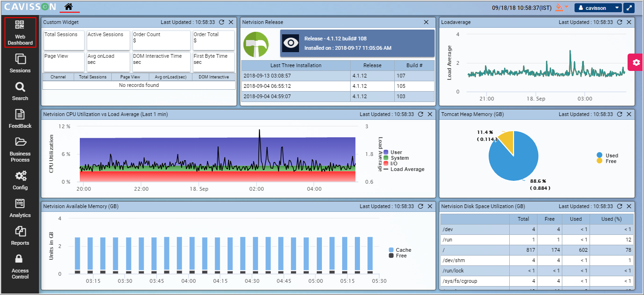Refresh the Tomcat Heap Memory panel
Image resolution: width=644 pixels, height=295 pixels.
pos(620,114)
